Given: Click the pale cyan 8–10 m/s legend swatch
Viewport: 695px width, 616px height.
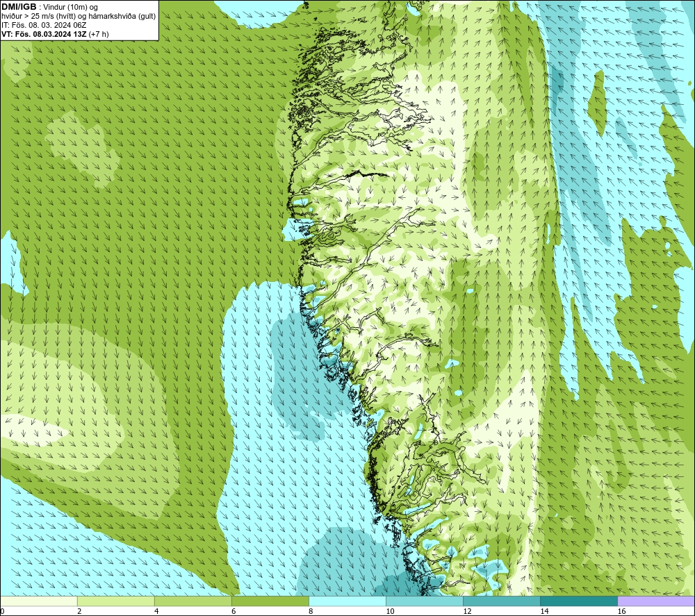Looking at the screenshot, I should [x=347, y=601].
